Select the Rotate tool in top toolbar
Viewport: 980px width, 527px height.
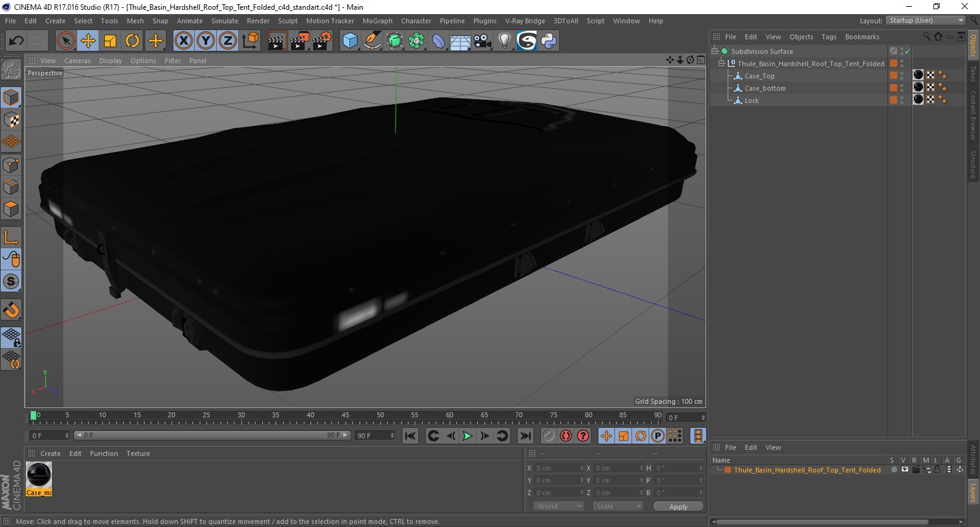click(x=132, y=41)
